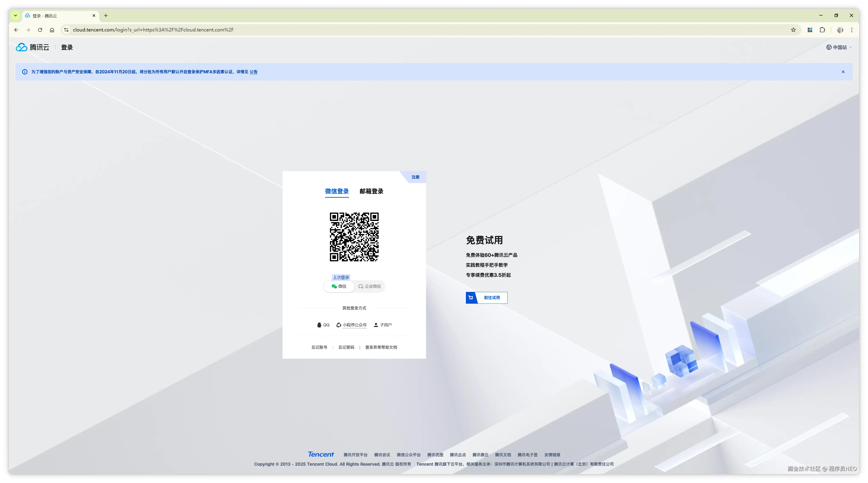
Task: Switch the QR code to WeCom (企业微信)
Action: coord(370,286)
